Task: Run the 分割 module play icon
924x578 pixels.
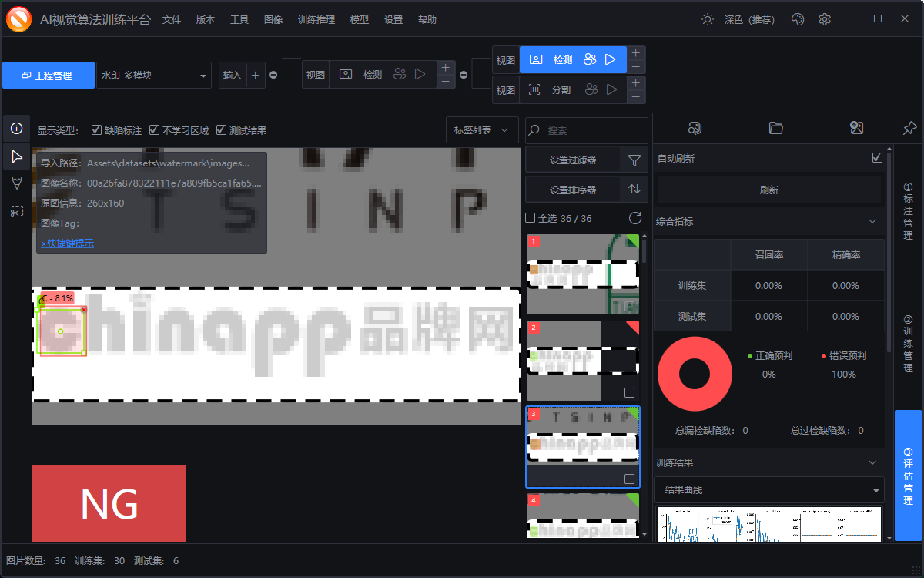Action: tap(611, 89)
